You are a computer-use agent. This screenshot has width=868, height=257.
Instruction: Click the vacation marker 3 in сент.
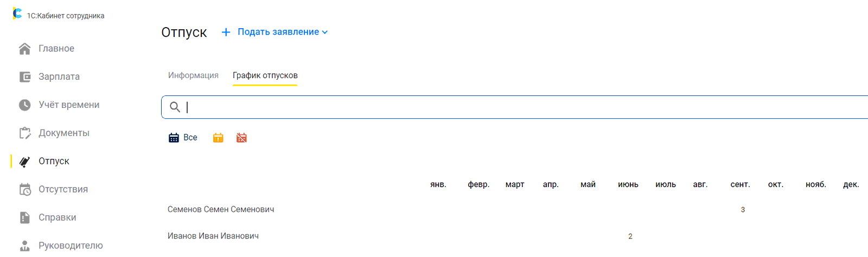click(743, 210)
